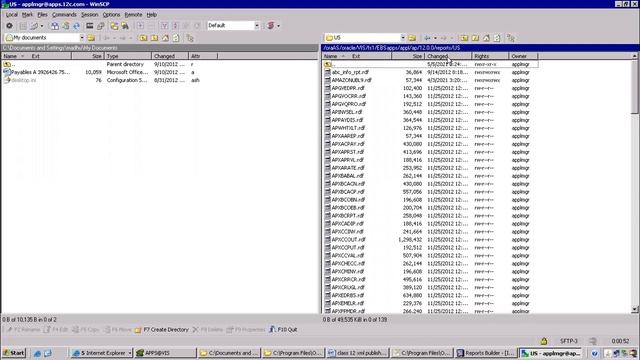Open the red session icon dropdown arrow
Image resolution: width=640 pixels, height=360 pixels.
tap(278, 26)
